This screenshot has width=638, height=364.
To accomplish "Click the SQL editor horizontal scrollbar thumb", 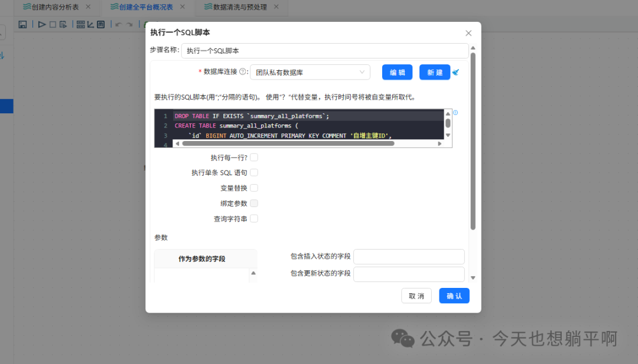I will 288,143.
